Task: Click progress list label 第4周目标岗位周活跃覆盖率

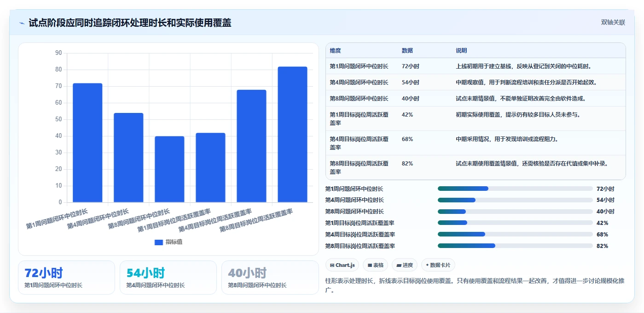Action: [x=360, y=234]
